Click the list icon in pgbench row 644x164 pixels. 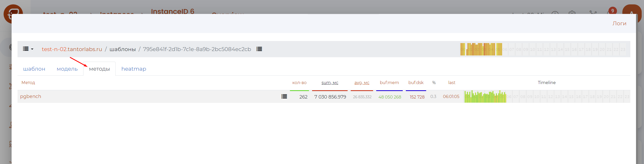point(284,96)
